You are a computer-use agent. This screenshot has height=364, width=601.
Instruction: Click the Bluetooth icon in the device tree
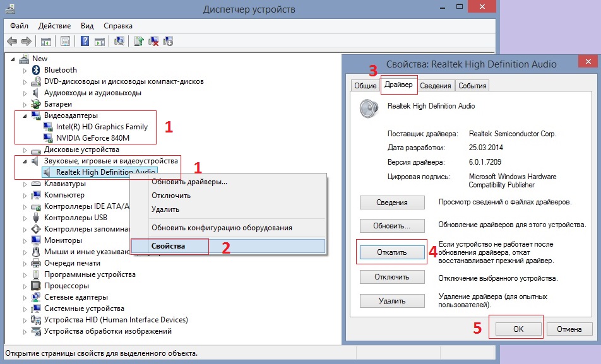[36, 70]
